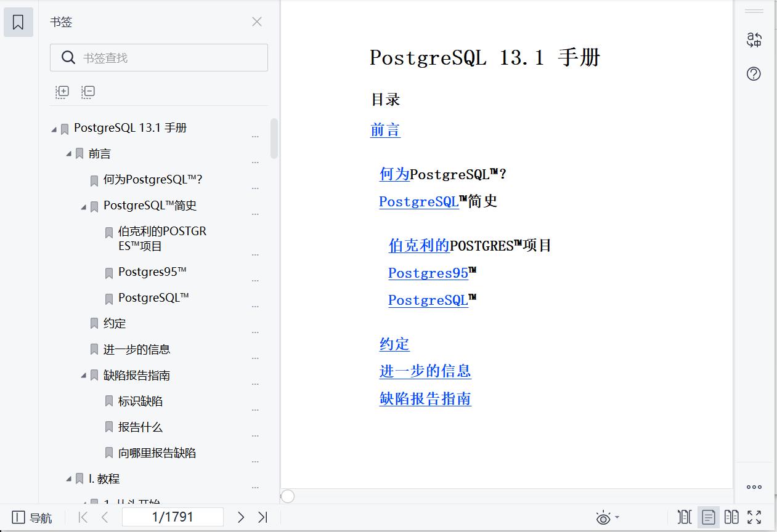Toggle the 导航 navigation panel
The height and width of the screenshot is (532, 777).
[x=28, y=518]
